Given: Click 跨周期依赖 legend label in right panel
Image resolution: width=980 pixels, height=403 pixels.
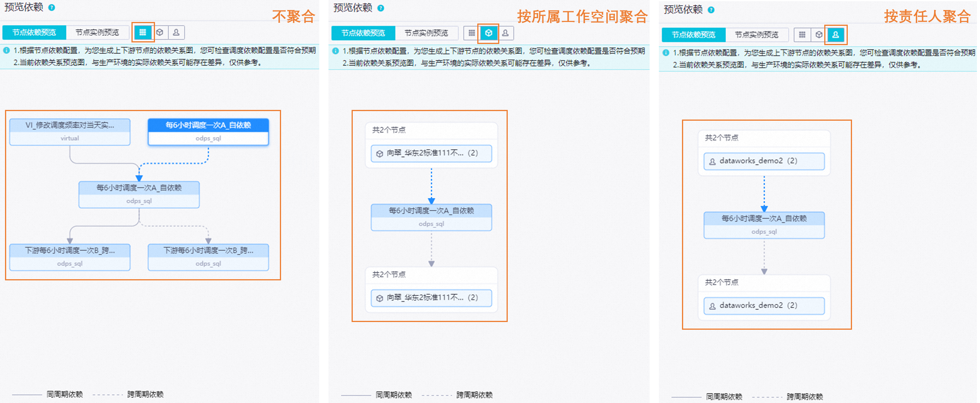Looking at the screenshot, I should click(805, 396).
